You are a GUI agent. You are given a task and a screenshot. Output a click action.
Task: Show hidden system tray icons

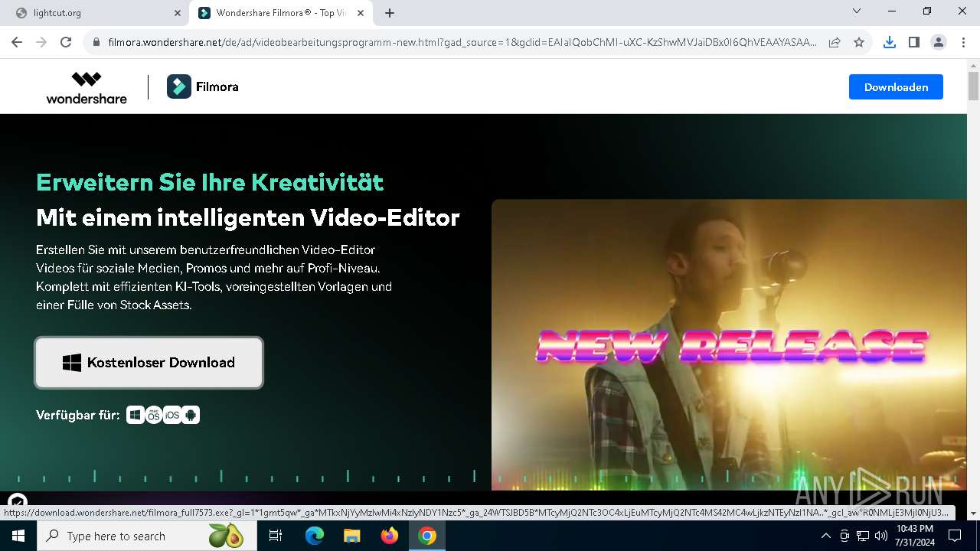[x=825, y=536]
